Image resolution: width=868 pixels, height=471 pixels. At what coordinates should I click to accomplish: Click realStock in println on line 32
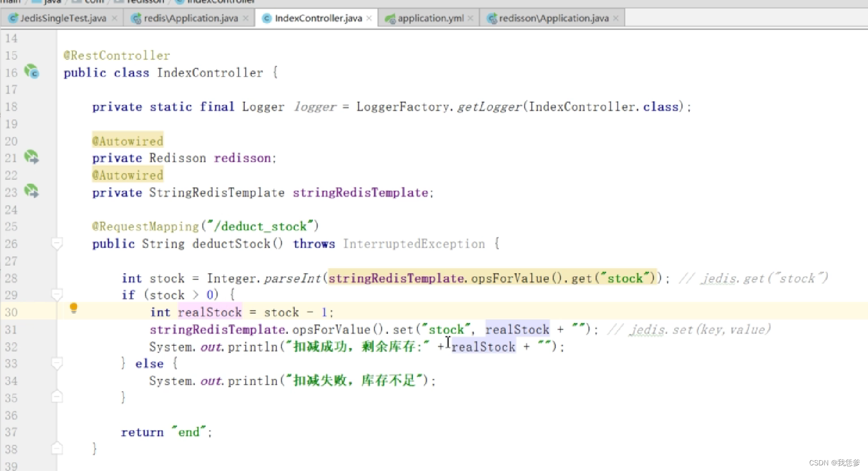[483, 347]
